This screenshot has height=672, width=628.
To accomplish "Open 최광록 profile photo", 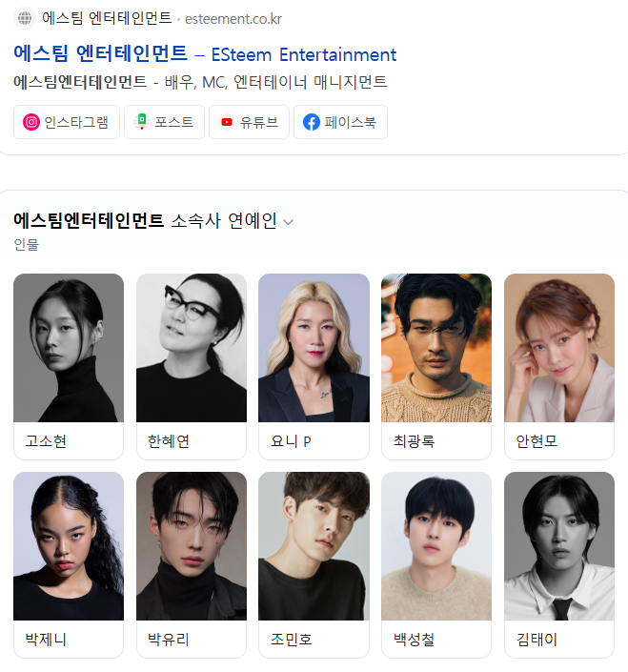I will pos(436,348).
